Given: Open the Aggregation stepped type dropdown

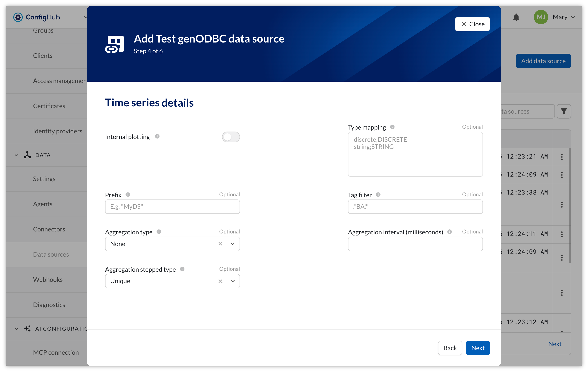Looking at the screenshot, I should coord(233,281).
